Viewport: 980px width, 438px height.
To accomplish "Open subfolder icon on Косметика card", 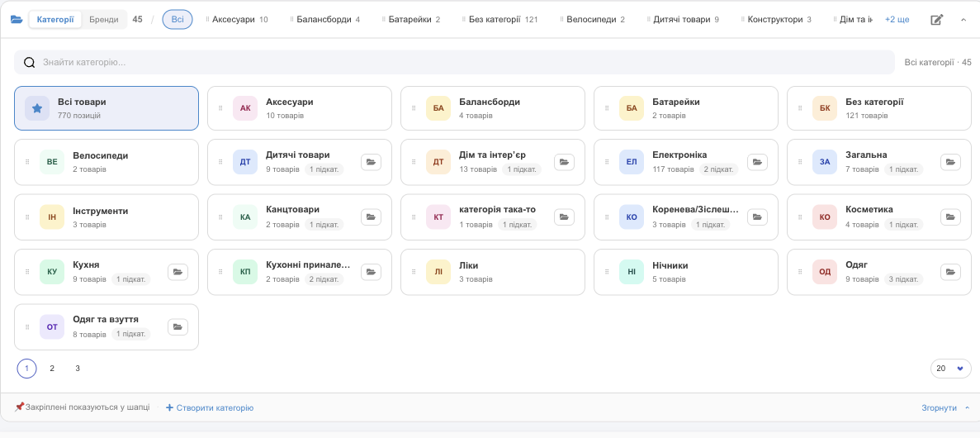I will pos(950,217).
